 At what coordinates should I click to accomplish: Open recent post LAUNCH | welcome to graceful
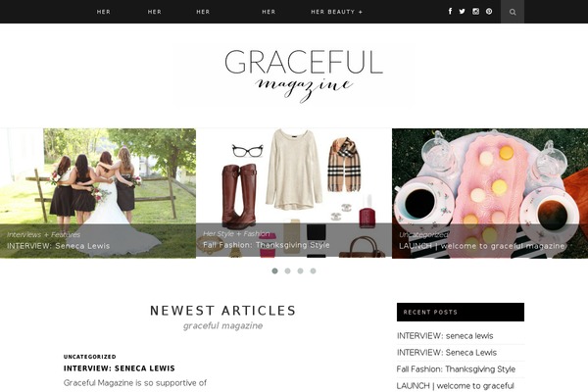tap(456, 385)
